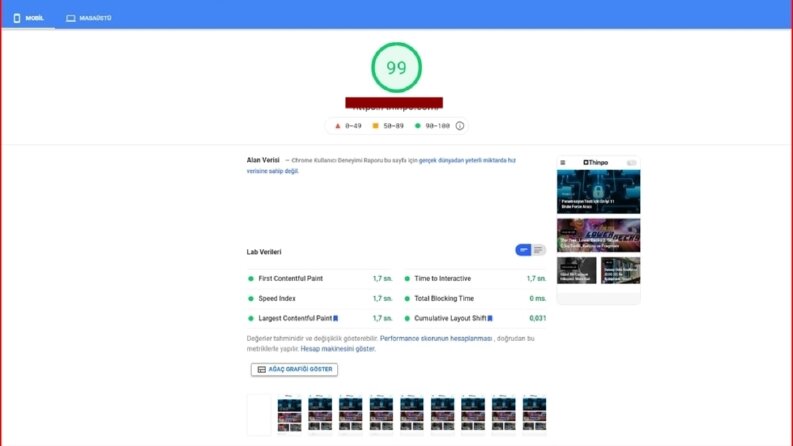Click the green dot beside First Contentful Paint

[x=251, y=279]
